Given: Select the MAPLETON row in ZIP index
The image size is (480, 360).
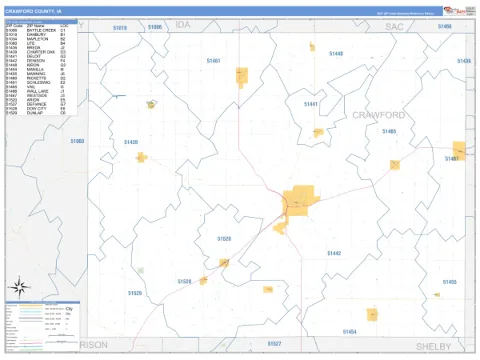Looking at the screenshot, I should coord(36,39).
